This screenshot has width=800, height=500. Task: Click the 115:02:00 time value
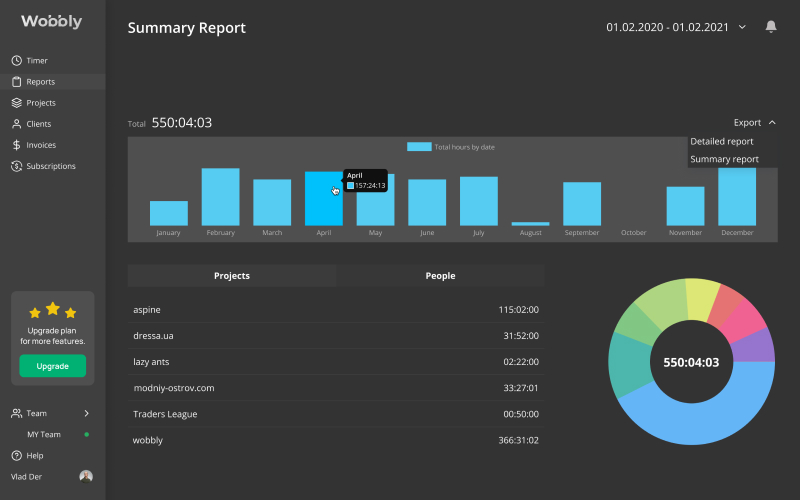point(518,310)
